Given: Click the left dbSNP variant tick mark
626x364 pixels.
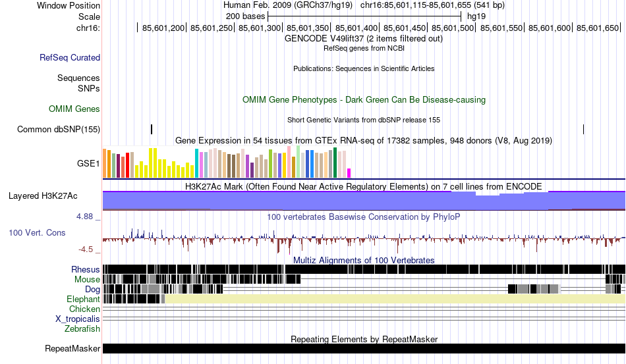Looking at the screenshot, I should tap(152, 129).
